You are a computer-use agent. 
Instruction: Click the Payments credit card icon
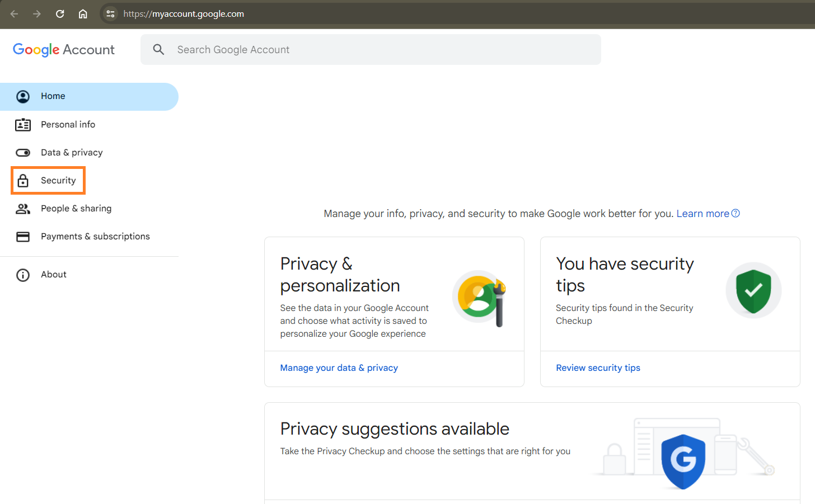23,237
